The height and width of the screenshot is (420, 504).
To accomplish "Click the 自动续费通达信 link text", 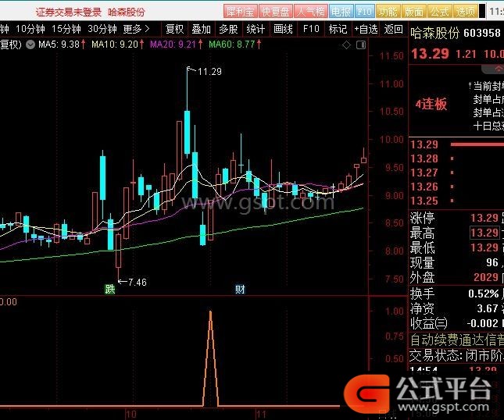I will (457, 340).
